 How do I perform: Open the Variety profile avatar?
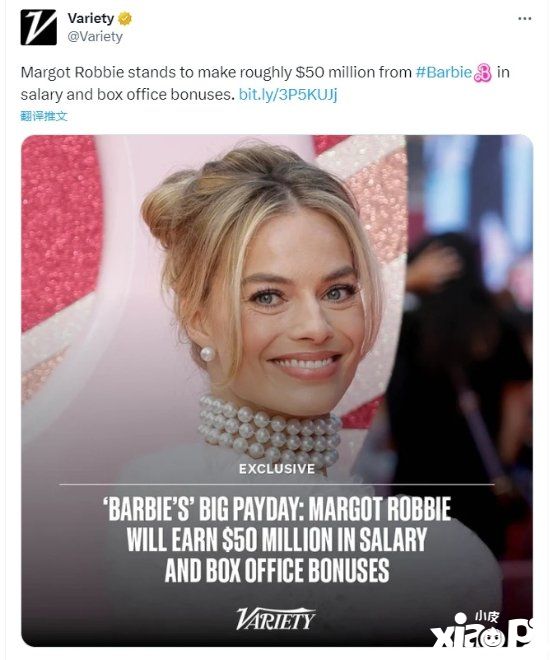(38, 27)
